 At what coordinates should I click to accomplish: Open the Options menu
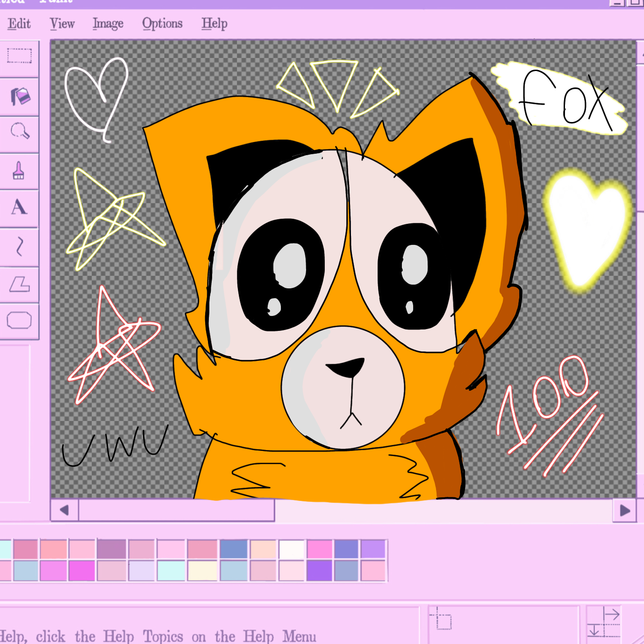[x=162, y=23]
